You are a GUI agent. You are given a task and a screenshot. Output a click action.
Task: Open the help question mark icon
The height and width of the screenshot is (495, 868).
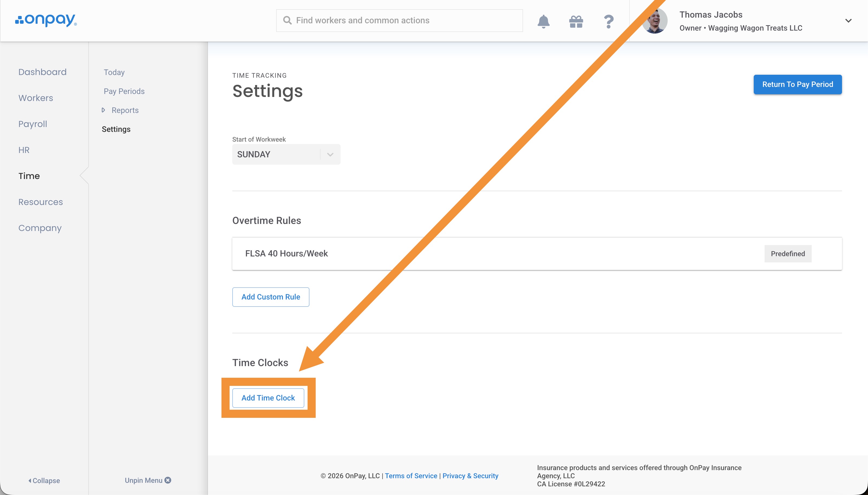pos(609,21)
